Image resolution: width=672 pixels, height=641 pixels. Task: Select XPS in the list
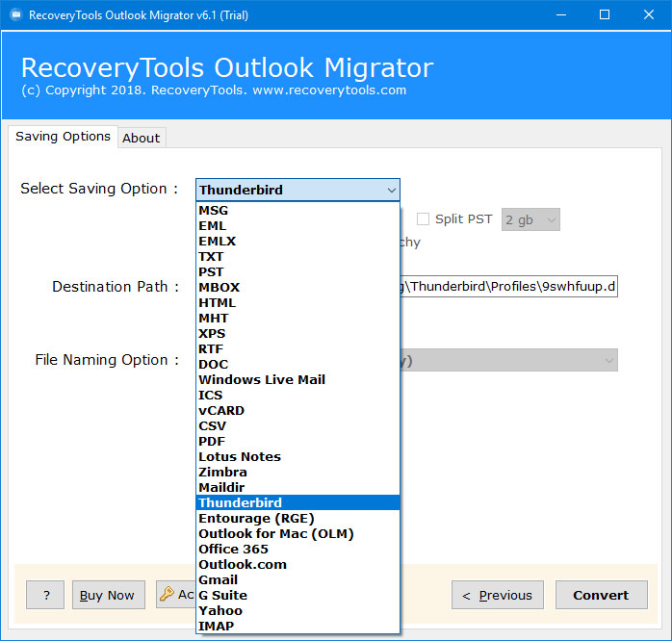(297, 334)
